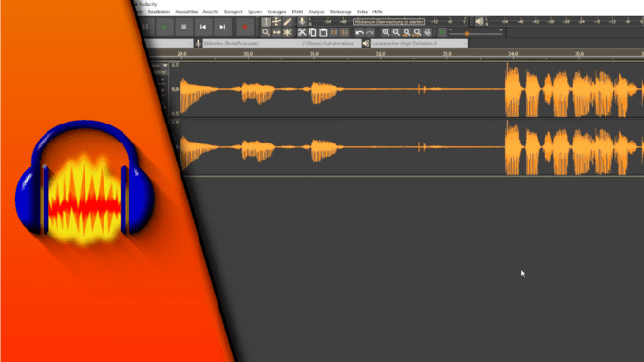Start recording with the red Record button
The height and width of the screenshot is (362, 644).
245,28
